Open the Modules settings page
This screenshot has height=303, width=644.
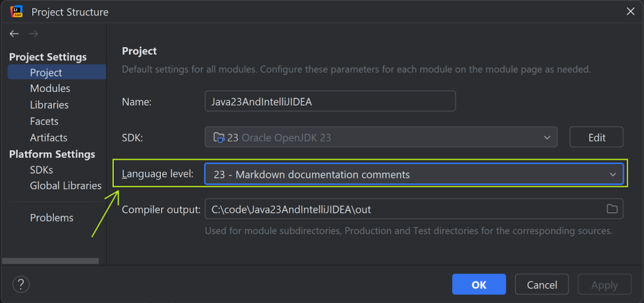click(50, 88)
